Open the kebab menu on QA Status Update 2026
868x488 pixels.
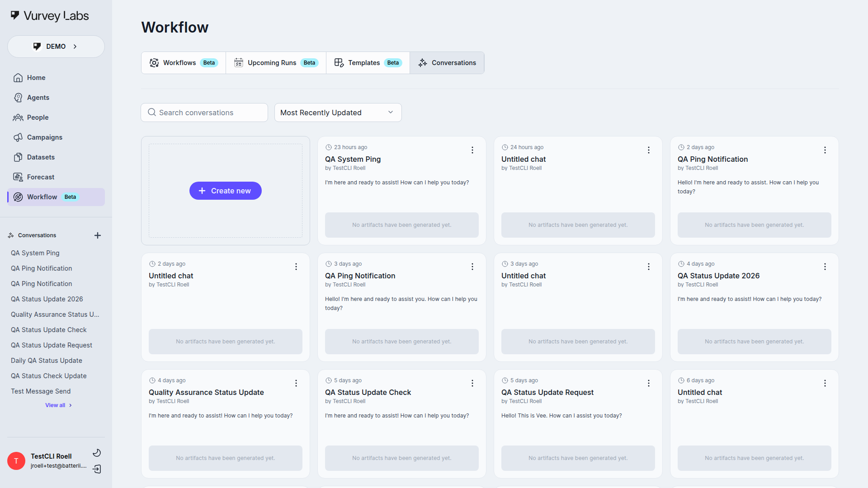(x=825, y=267)
